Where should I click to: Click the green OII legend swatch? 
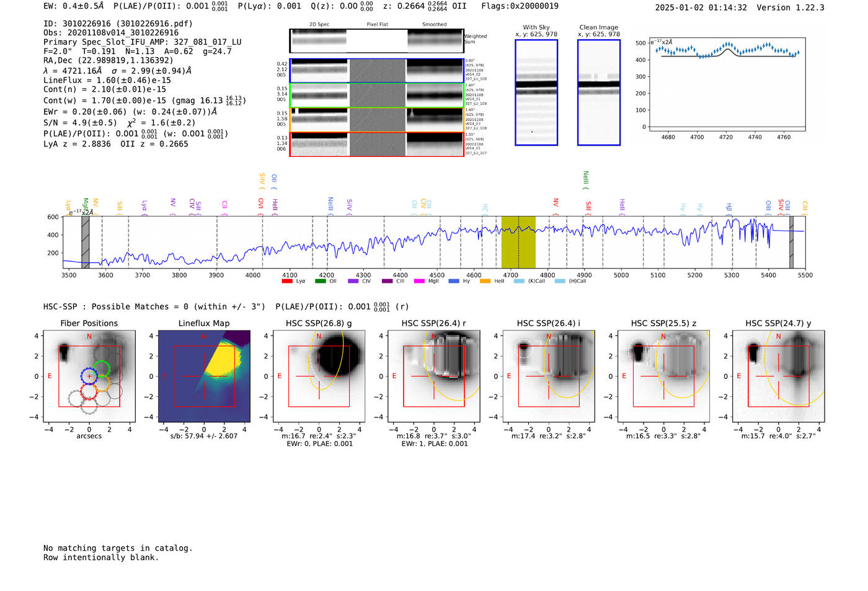tap(321, 281)
